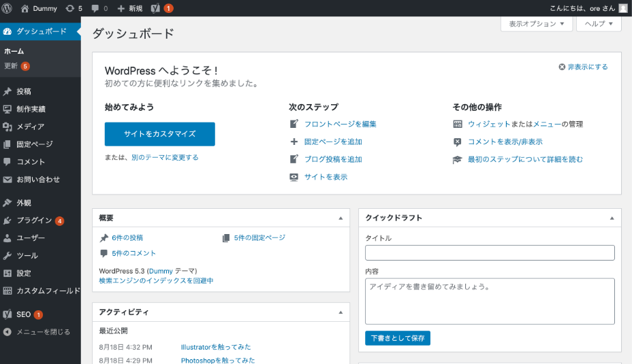632x364 pixels.
Task: Click コメントを表示/非表示 link
Action: [505, 142]
